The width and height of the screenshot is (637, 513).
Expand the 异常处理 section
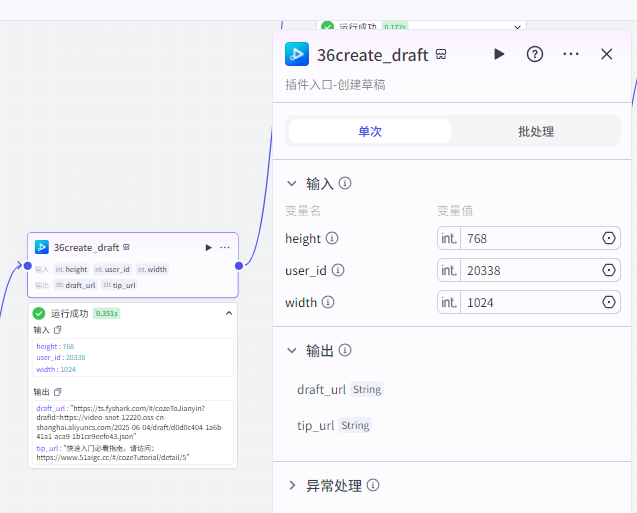pos(292,485)
